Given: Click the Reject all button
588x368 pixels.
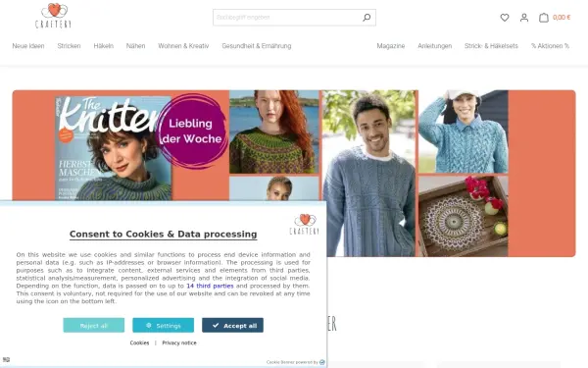Looking at the screenshot, I should point(94,325).
